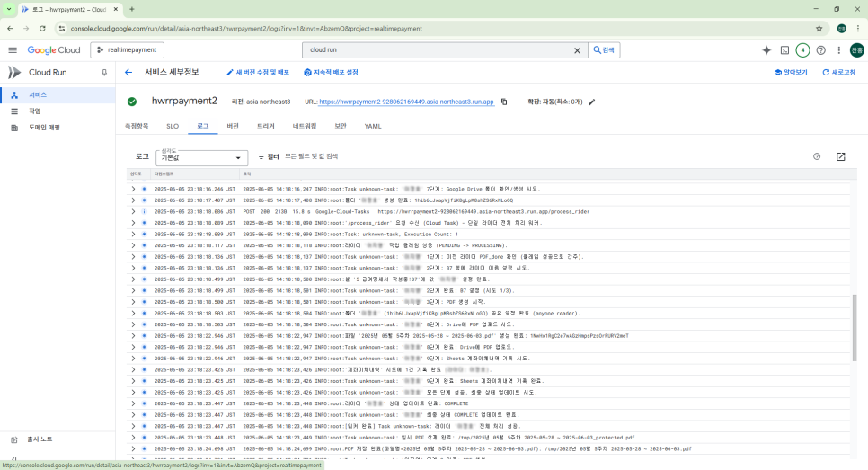Image resolution: width=868 pixels, height=470 pixels.
Task: Click the 심각도 column header
Action: click(x=136, y=173)
